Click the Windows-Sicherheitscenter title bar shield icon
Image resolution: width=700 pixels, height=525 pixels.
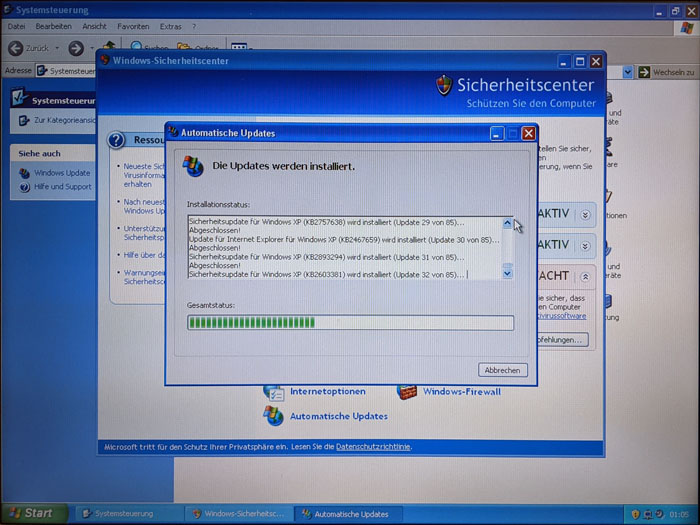point(105,60)
